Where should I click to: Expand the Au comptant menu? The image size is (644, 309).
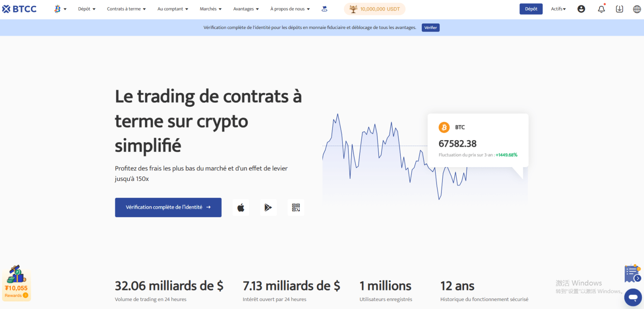click(173, 9)
